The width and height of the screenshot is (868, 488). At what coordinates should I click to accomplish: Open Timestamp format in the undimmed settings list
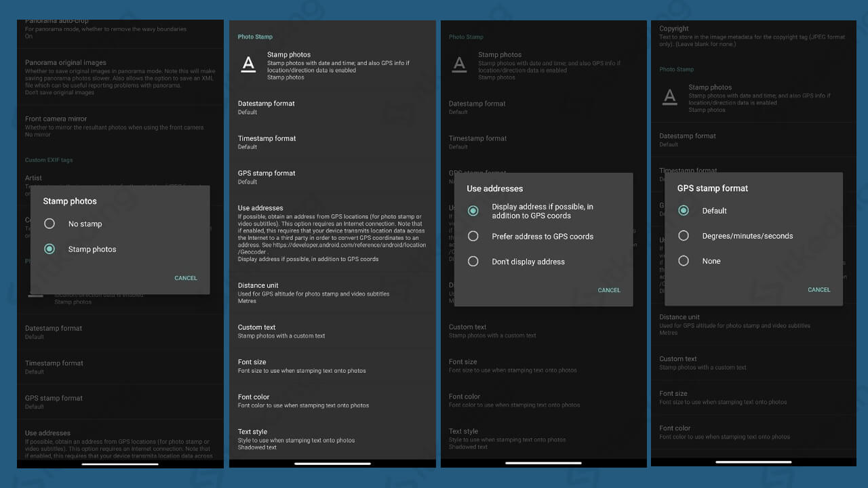[332, 142]
